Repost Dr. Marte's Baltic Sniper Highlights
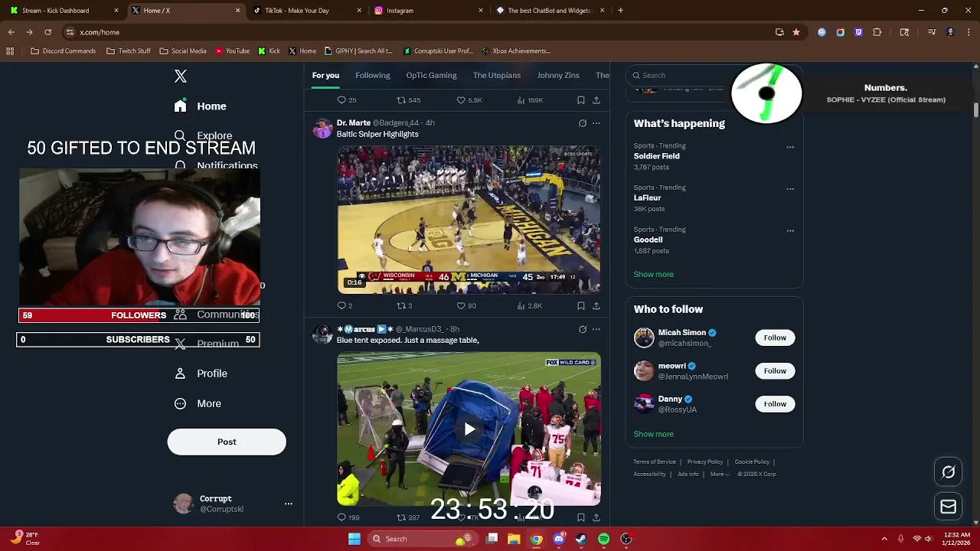Viewport: 980px width, 551px height. point(400,305)
